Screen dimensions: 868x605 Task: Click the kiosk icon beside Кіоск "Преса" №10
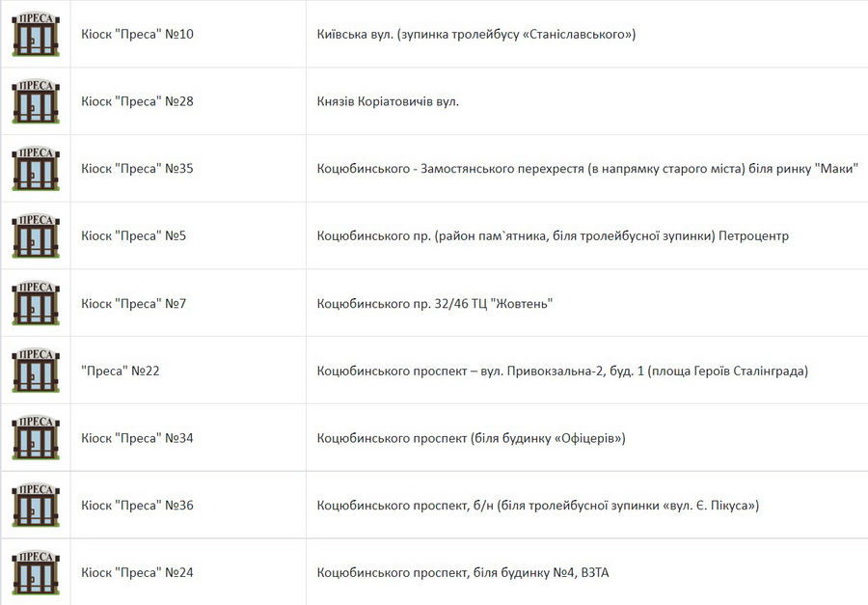pyautogui.click(x=36, y=35)
